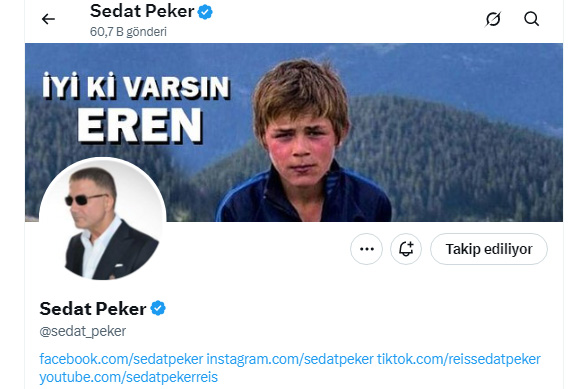577x389 pixels.
Task: Click the three-dots more options button
Action: tap(367, 249)
